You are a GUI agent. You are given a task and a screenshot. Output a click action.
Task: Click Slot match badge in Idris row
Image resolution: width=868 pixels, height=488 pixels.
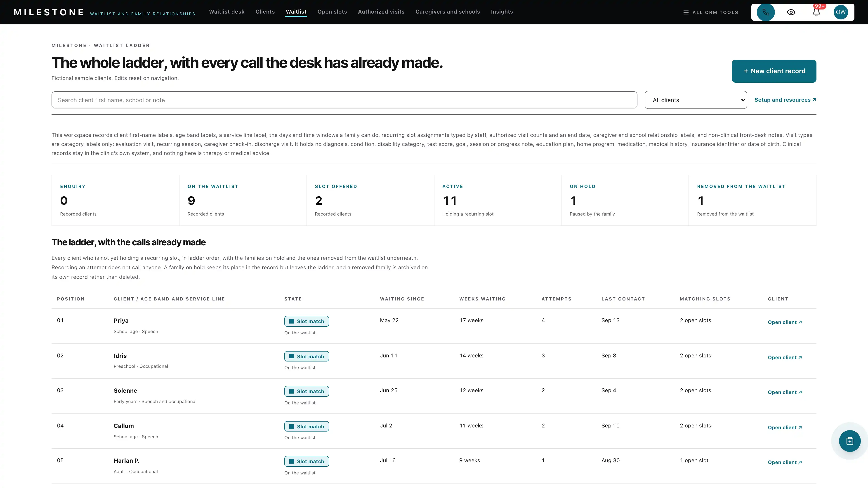click(x=307, y=356)
